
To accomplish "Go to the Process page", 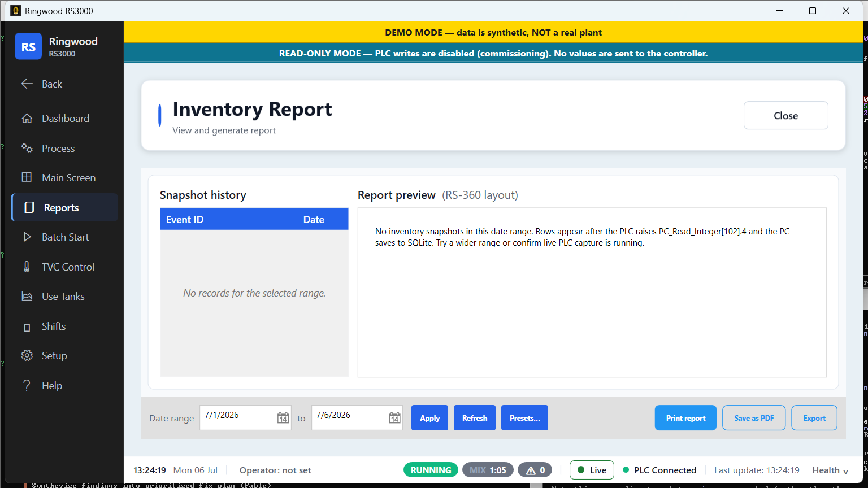I will [64, 148].
